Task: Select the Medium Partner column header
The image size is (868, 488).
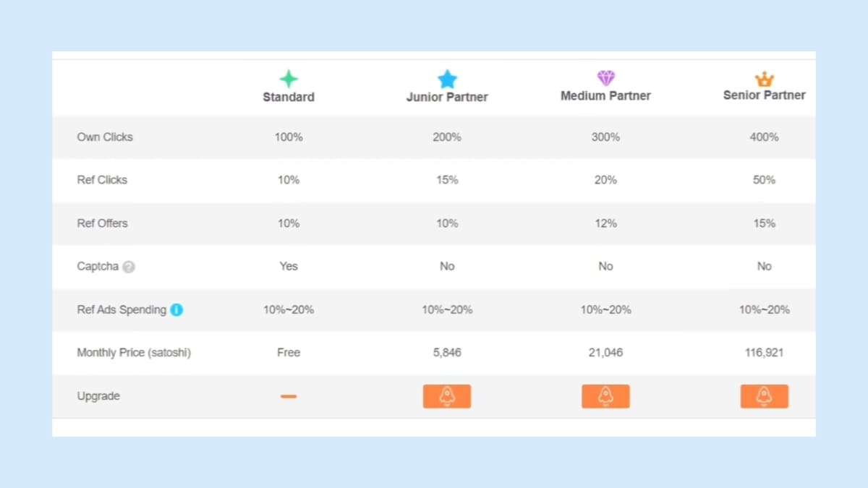Action: point(605,95)
